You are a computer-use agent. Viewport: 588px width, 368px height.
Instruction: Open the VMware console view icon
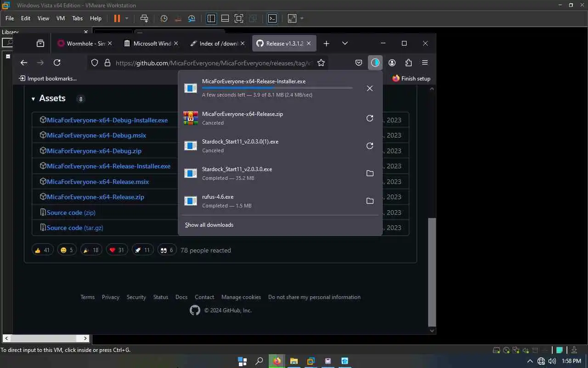pyautogui.click(x=272, y=18)
